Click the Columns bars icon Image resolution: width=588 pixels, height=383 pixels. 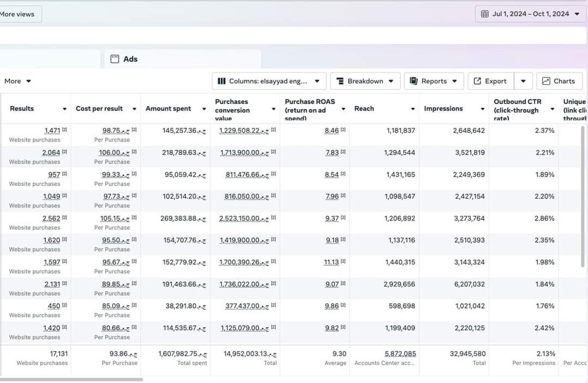(x=222, y=81)
